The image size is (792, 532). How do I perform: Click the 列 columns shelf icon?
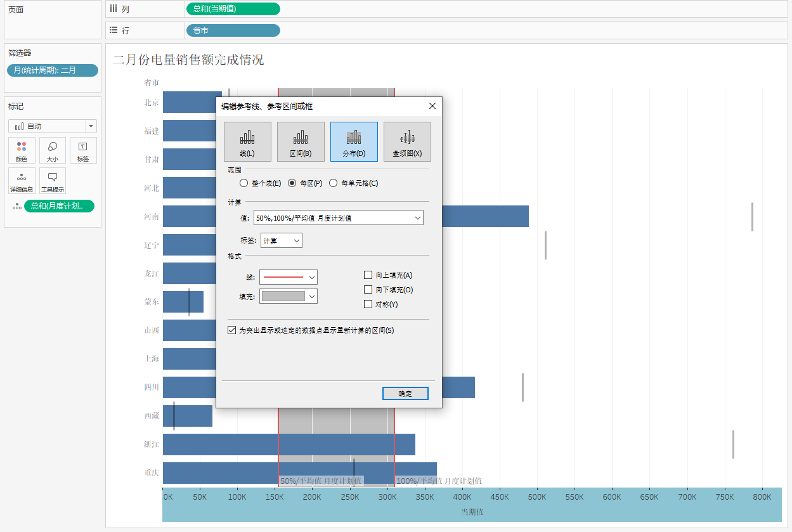pyautogui.click(x=114, y=9)
